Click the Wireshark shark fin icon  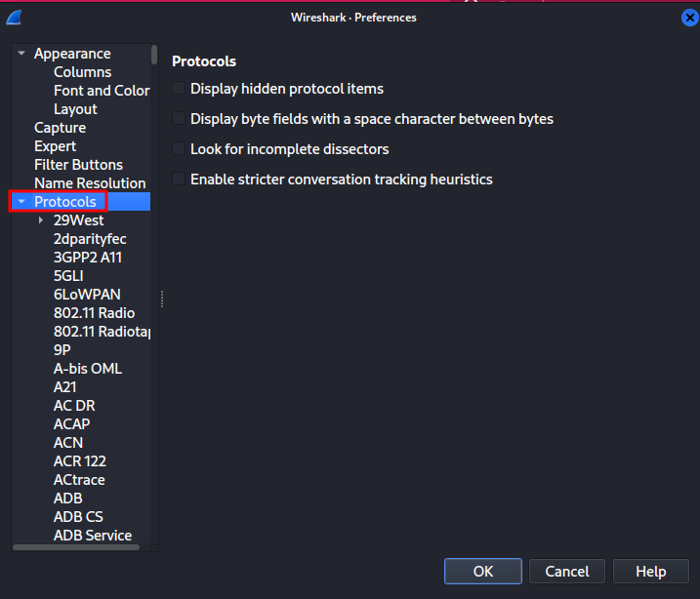(14, 18)
